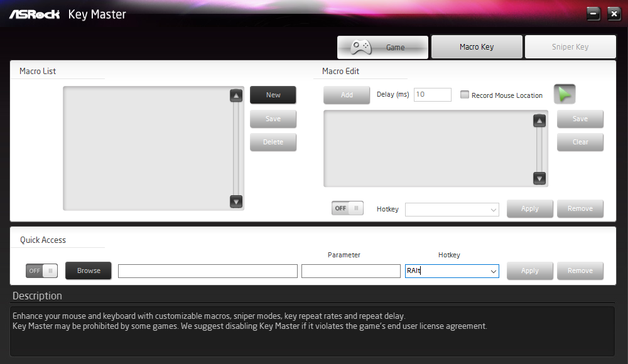Close the Key Master window
Viewport: 628px width, 364px height.
(614, 14)
